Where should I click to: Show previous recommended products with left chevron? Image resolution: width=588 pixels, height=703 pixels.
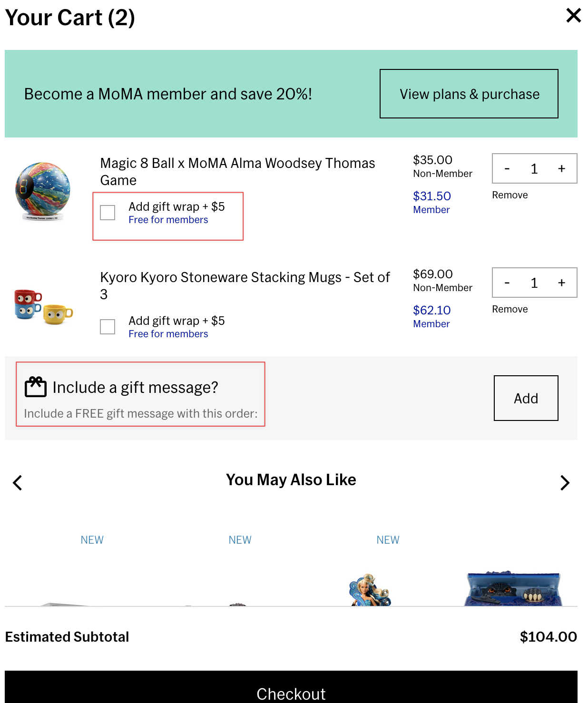click(18, 483)
